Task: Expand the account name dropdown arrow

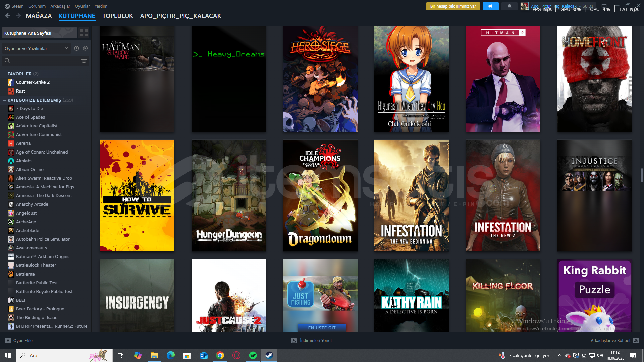Action: point(579,6)
